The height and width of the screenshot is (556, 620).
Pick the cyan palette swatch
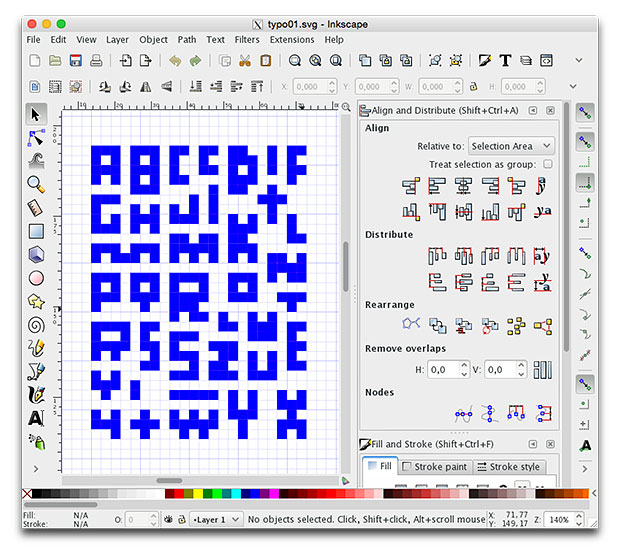236,493
